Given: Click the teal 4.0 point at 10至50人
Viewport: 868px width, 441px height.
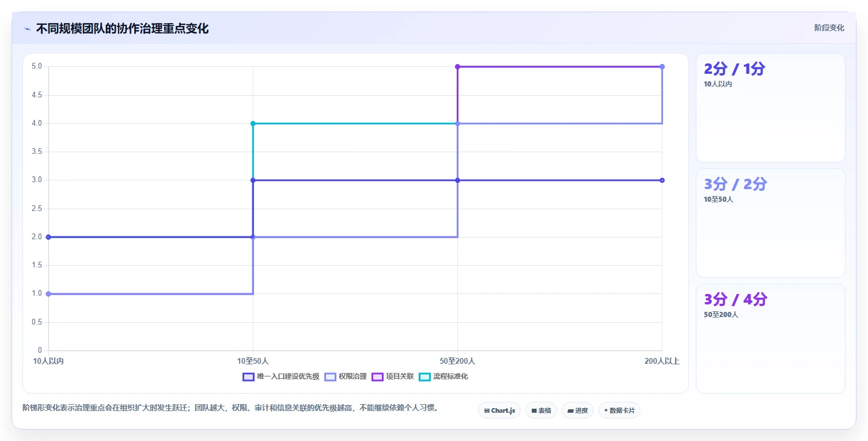Looking at the screenshot, I should click(x=253, y=123).
